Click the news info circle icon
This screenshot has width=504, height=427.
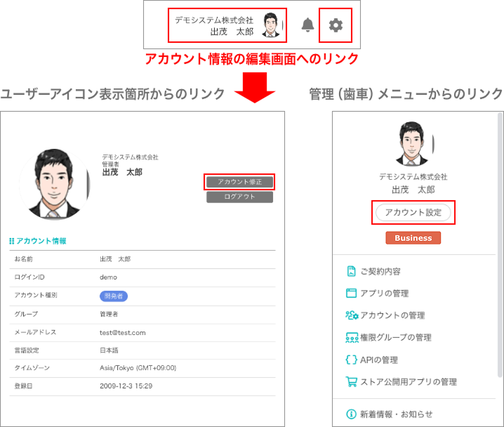(352, 414)
